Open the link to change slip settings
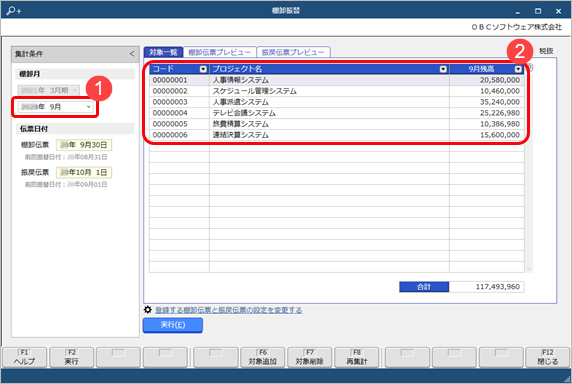The image size is (572, 384). pyautogui.click(x=229, y=310)
